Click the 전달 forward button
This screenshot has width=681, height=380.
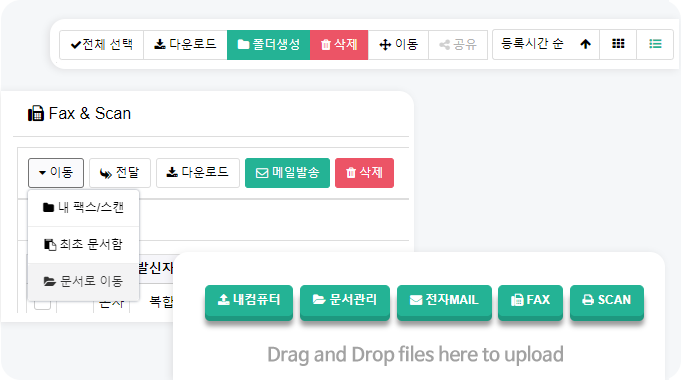[120, 173]
